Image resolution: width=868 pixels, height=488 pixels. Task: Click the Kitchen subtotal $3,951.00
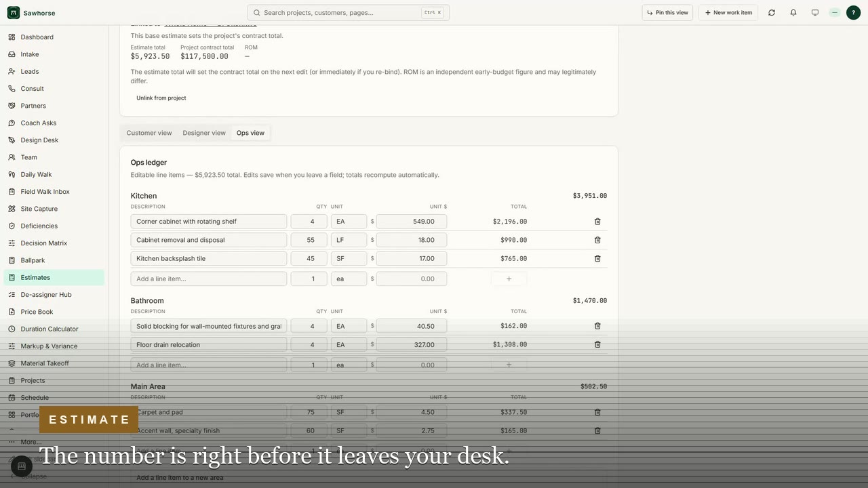click(x=590, y=196)
